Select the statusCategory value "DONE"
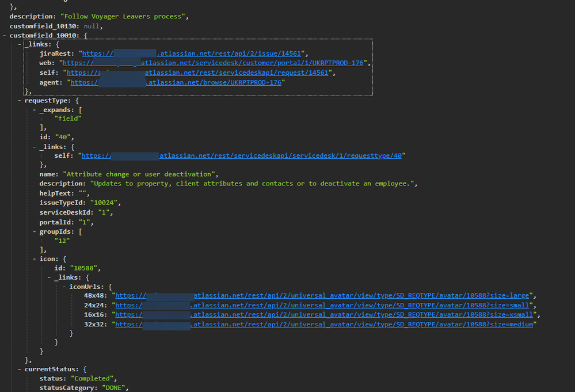The width and height of the screenshot is (575, 392). 114,387
